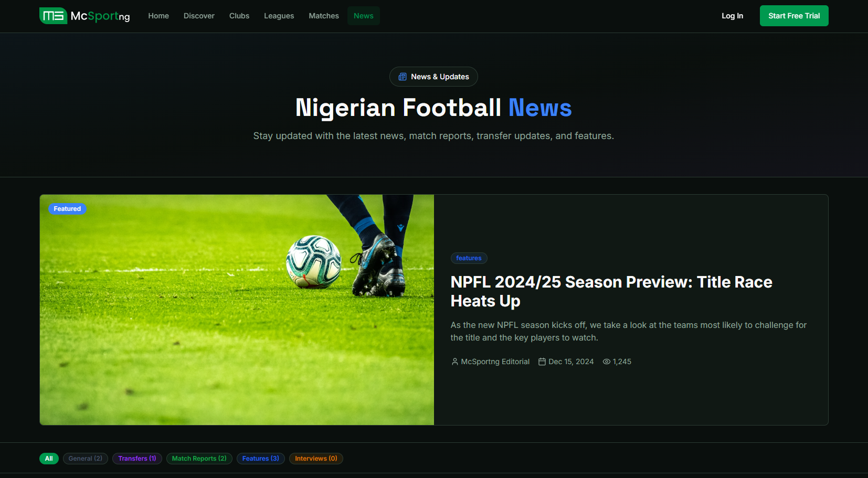Toggle the Transfers (1) filter
The image size is (868, 478).
click(x=137, y=458)
